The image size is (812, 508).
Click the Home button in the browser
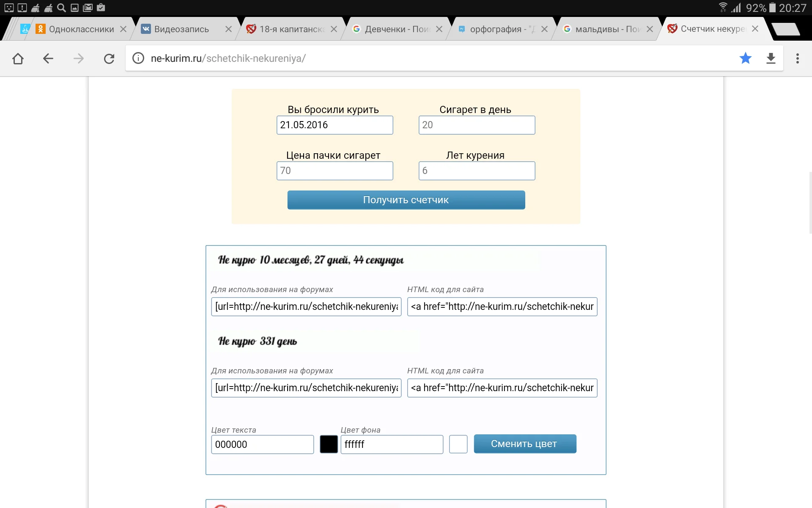[x=18, y=58]
